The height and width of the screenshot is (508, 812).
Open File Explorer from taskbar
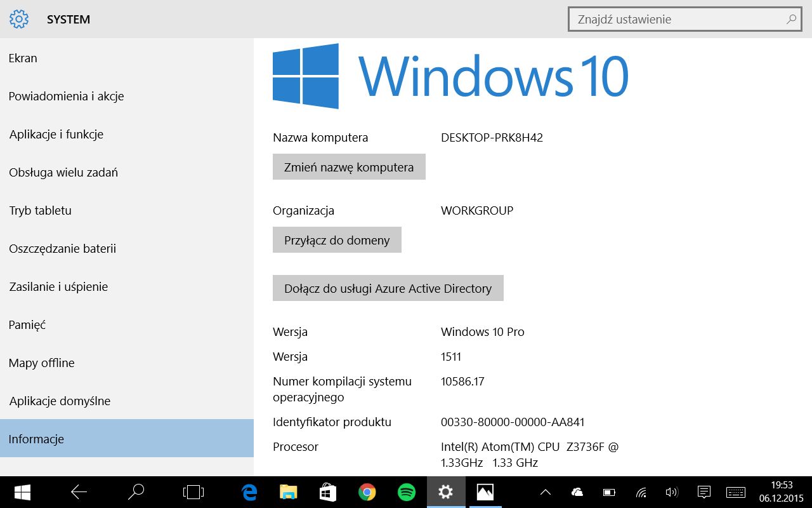coord(289,492)
